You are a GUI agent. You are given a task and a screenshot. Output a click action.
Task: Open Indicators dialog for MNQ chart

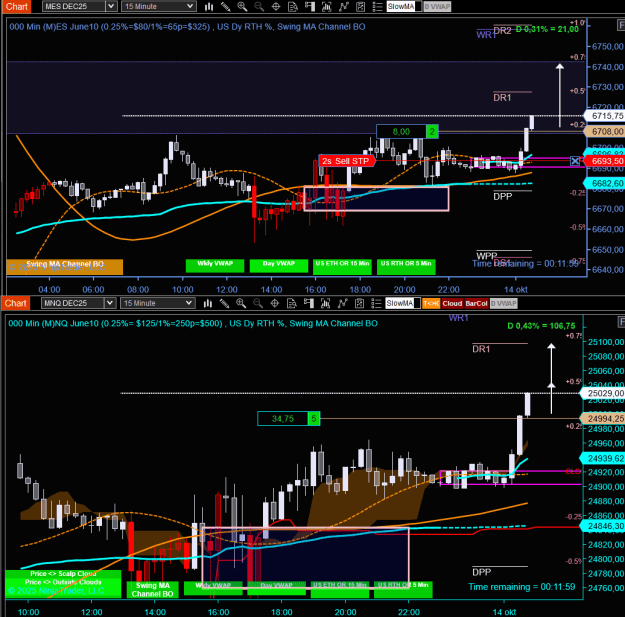tap(342, 303)
